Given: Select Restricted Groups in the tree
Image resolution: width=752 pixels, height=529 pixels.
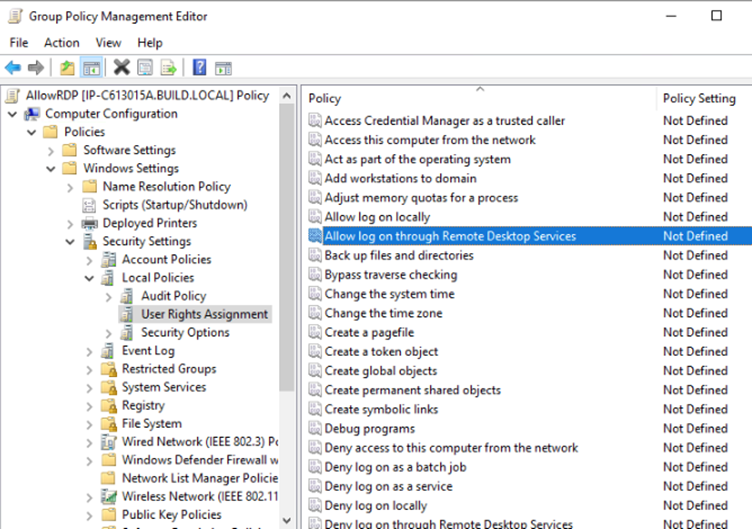Looking at the screenshot, I should [168, 369].
